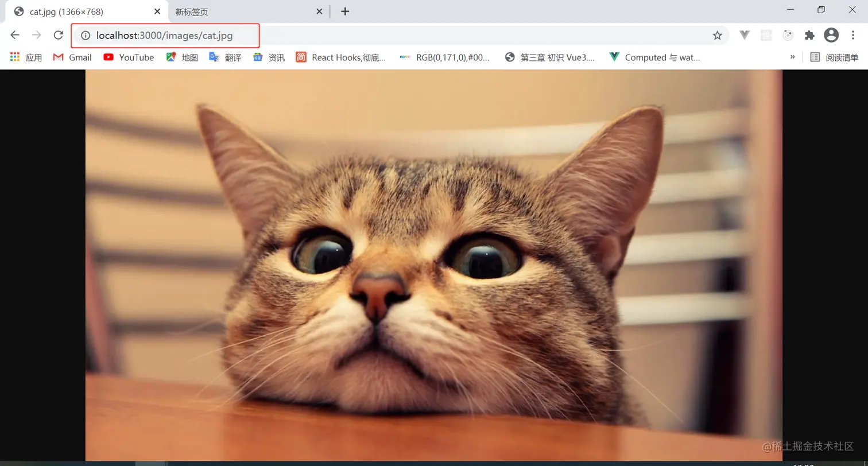Open the 地图 maps bookmark

tap(182, 57)
